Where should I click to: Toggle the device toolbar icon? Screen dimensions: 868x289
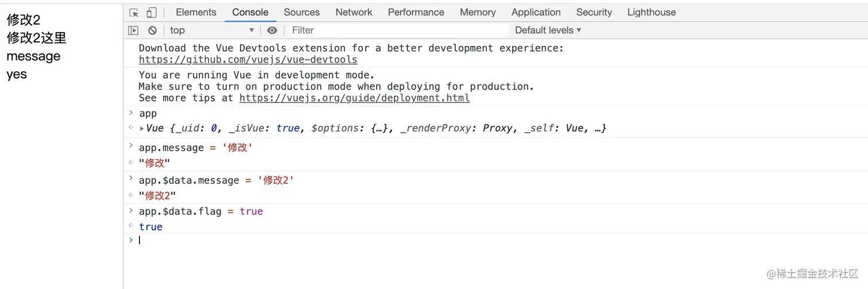pos(152,13)
